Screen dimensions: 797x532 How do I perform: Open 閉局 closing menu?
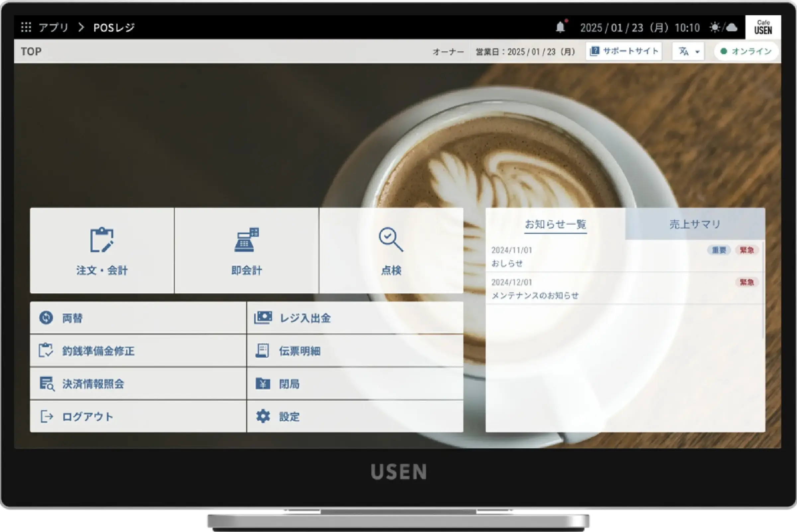point(355,384)
